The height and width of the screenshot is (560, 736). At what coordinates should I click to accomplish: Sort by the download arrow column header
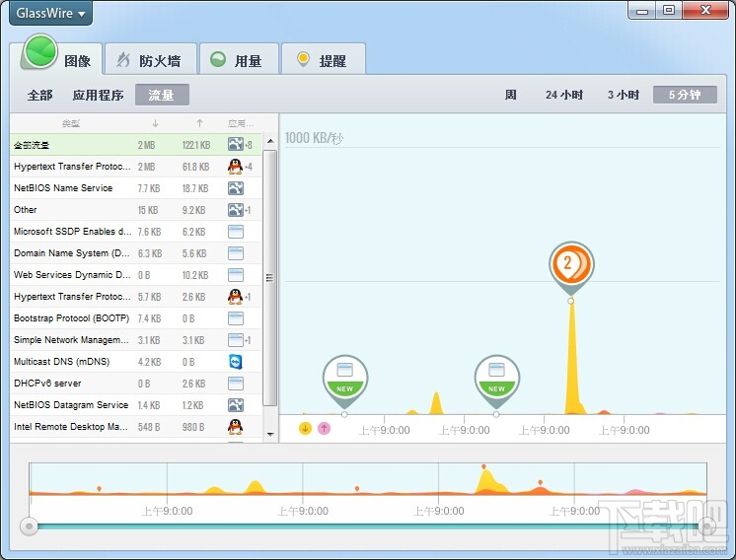click(x=155, y=123)
